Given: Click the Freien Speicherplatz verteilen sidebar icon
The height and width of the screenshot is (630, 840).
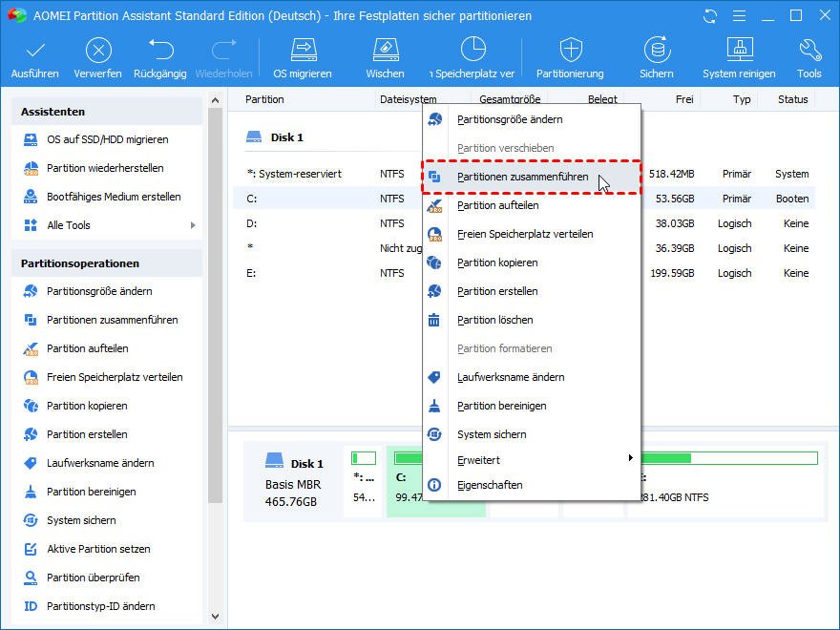Looking at the screenshot, I should [x=31, y=377].
